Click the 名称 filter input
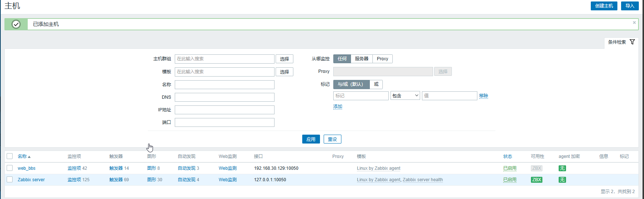644x199 pixels. (x=225, y=85)
